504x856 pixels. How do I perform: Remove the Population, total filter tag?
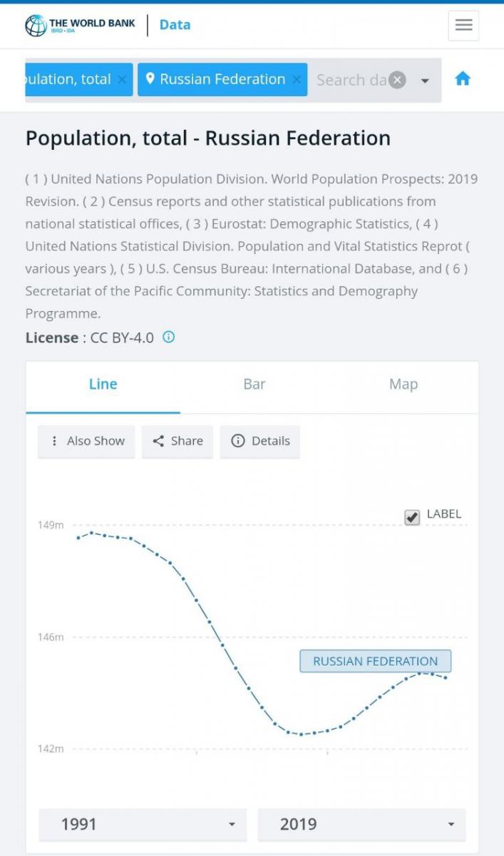(123, 80)
